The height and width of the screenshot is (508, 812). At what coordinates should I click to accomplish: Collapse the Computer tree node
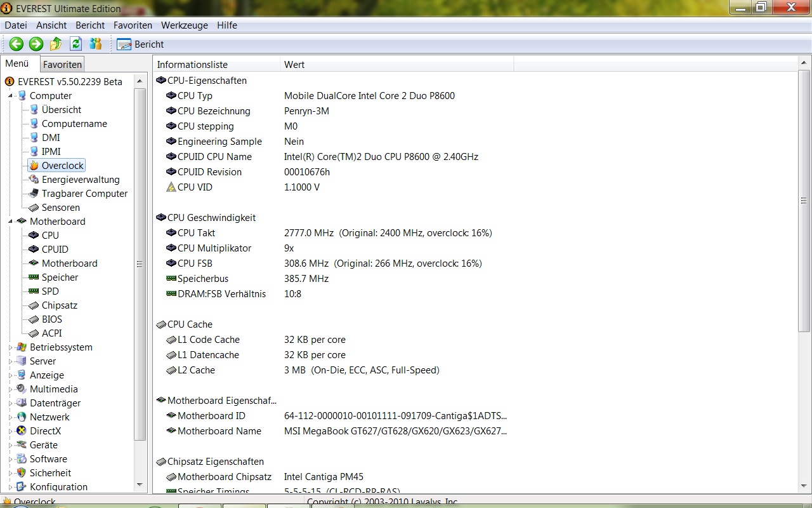pyautogui.click(x=11, y=96)
